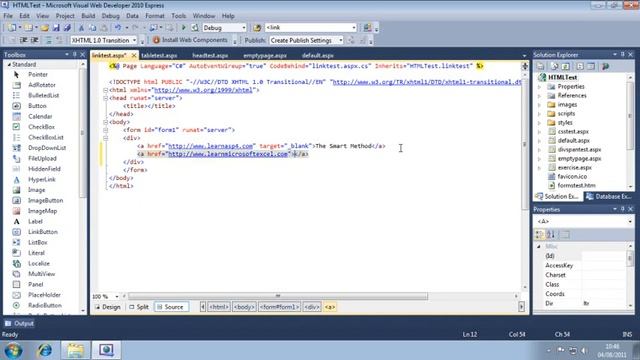Viewport: 640px width, 360px height.
Task: Select the DropDownList control in Toolbox
Action: [47, 148]
